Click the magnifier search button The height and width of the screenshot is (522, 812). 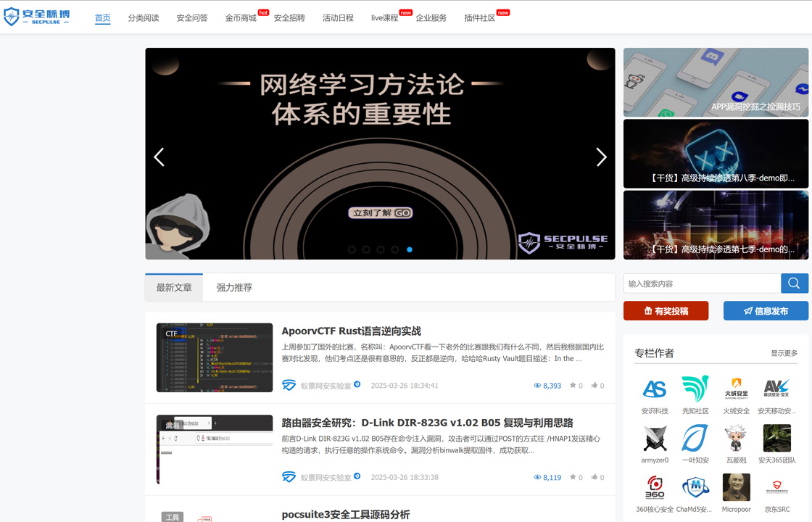794,283
